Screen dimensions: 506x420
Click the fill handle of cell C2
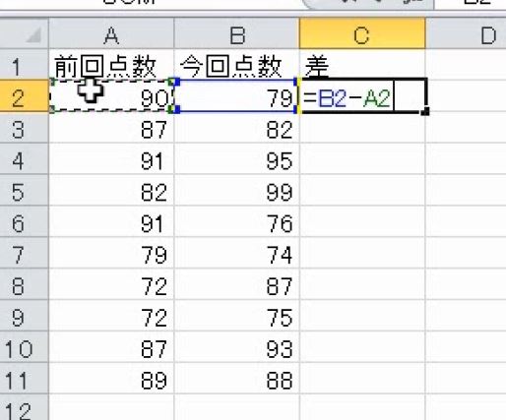pyautogui.click(x=425, y=111)
